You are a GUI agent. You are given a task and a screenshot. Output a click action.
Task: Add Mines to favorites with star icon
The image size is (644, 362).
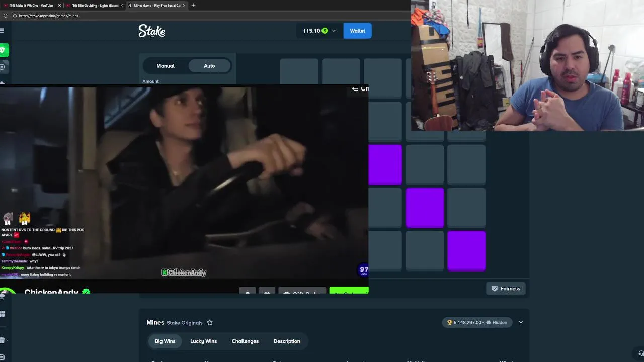click(210, 323)
